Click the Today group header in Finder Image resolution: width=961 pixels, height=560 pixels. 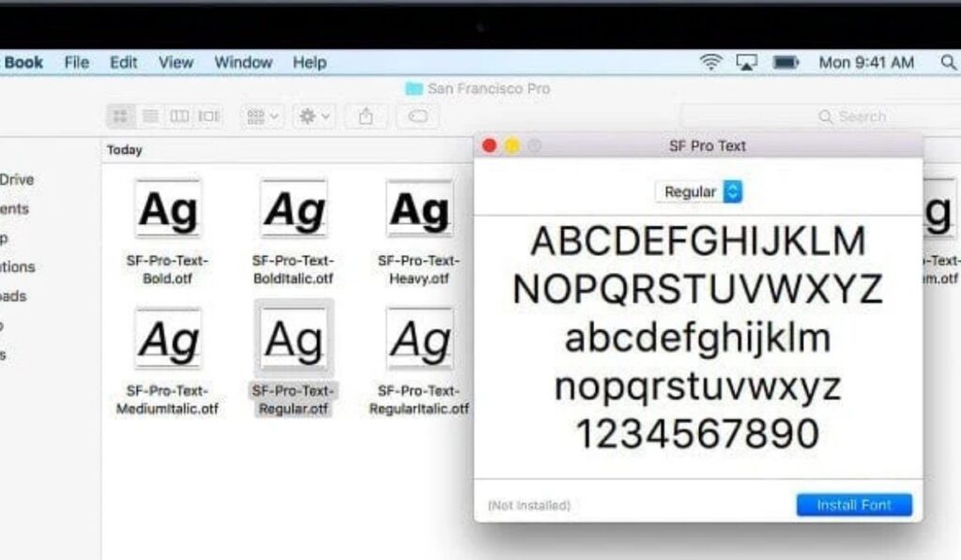point(125,150)
